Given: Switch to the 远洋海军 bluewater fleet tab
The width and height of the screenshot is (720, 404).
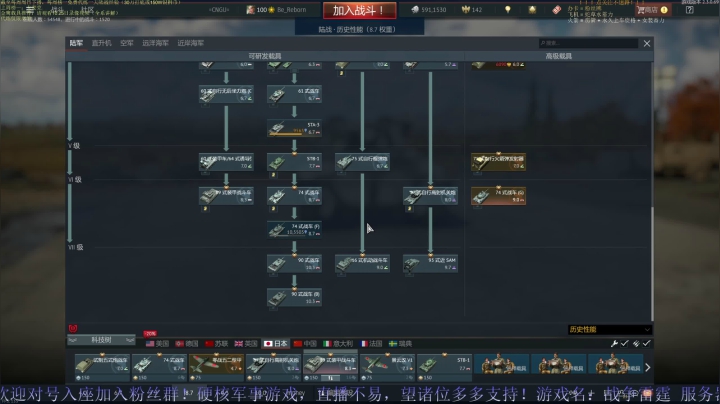Looking at the screenshot, I should click(155, 43).
